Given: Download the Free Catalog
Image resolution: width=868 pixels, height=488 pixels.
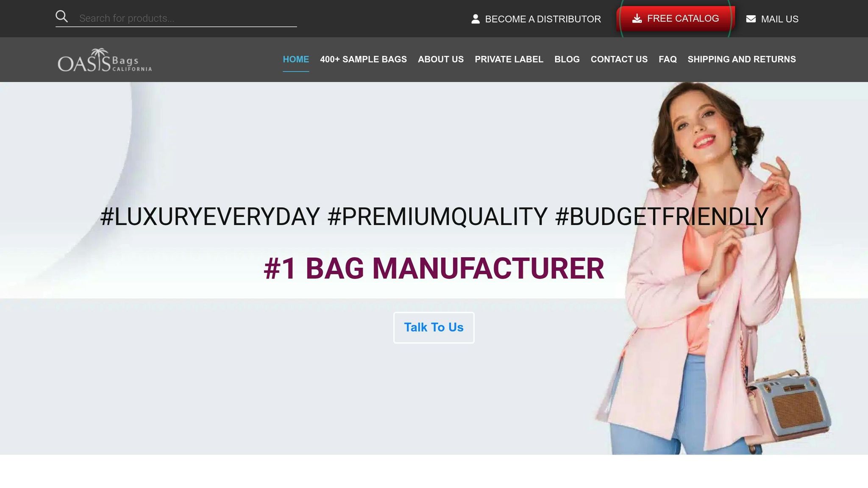Looking at the screenshot, I should [676, 19].
